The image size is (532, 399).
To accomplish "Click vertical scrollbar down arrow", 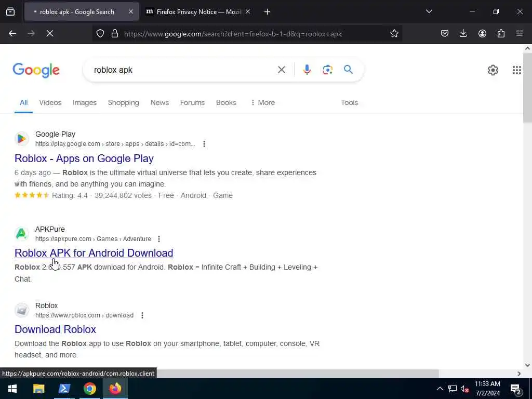I will tap(527, 365).
